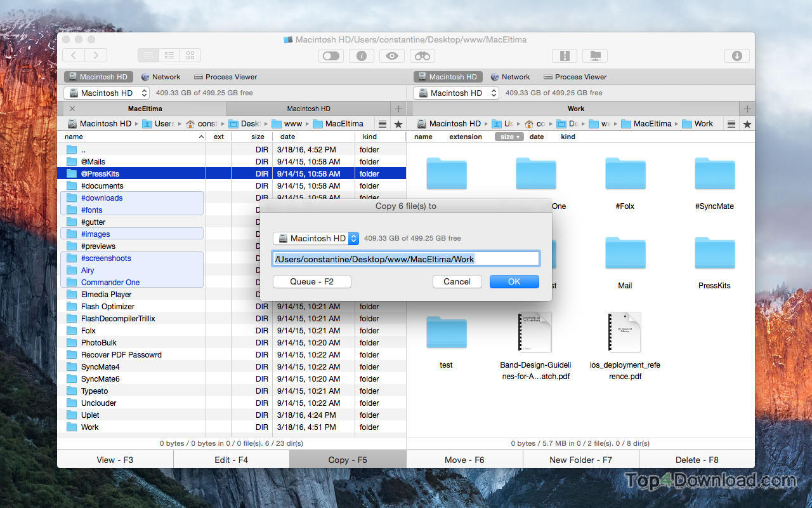Click the Queue - F2 button
The image size is (812, 508).
click(x=311, y=281)
